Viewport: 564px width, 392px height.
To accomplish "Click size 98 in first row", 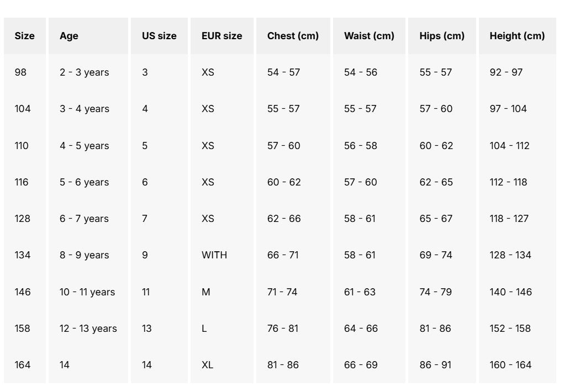I will tap(20, 72).
